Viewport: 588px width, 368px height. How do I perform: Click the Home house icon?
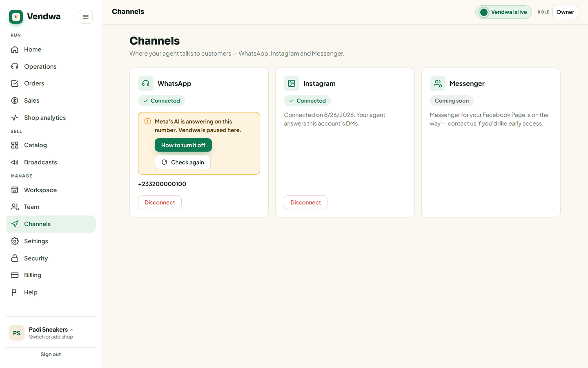pyautogui.click(x=15, y=49)
